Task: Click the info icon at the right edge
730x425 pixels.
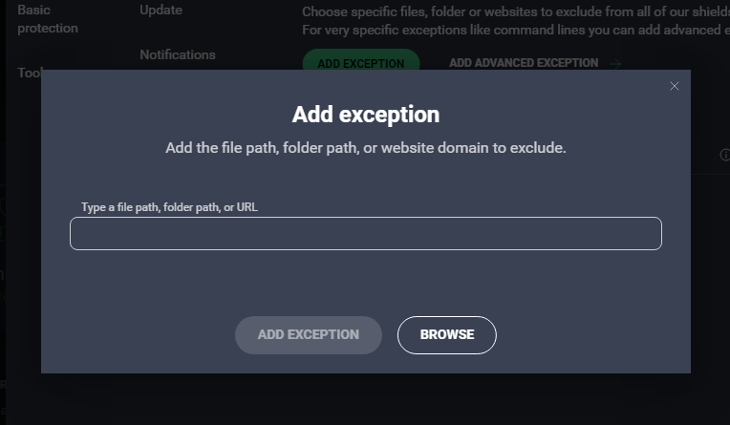Action: click(x=724, y=155)
